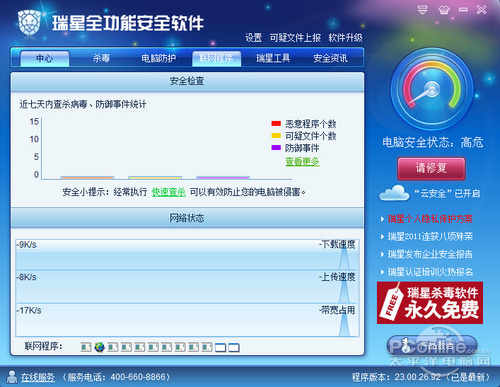Open the main menu dropdown icon in title bar

click(422, 10)
